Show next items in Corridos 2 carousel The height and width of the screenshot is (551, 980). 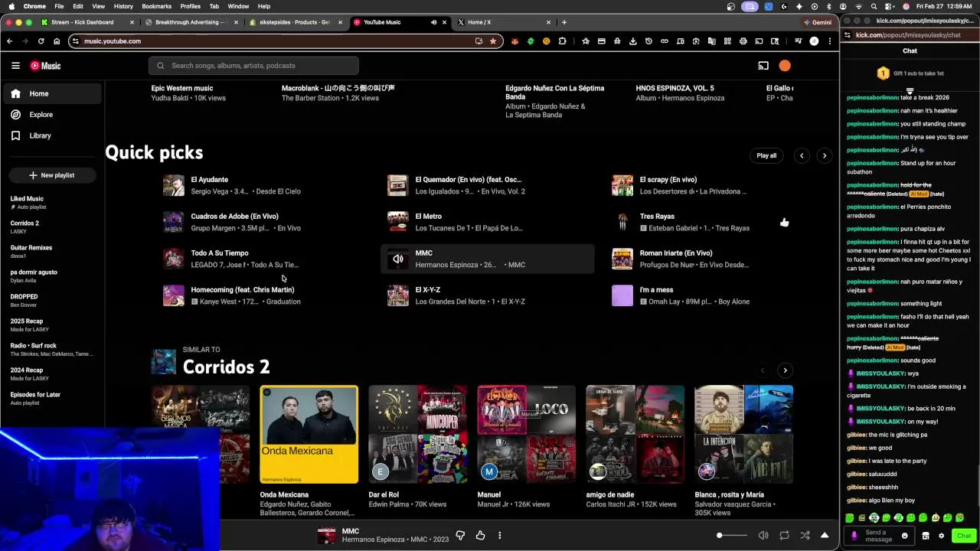(x=785, y=370)
